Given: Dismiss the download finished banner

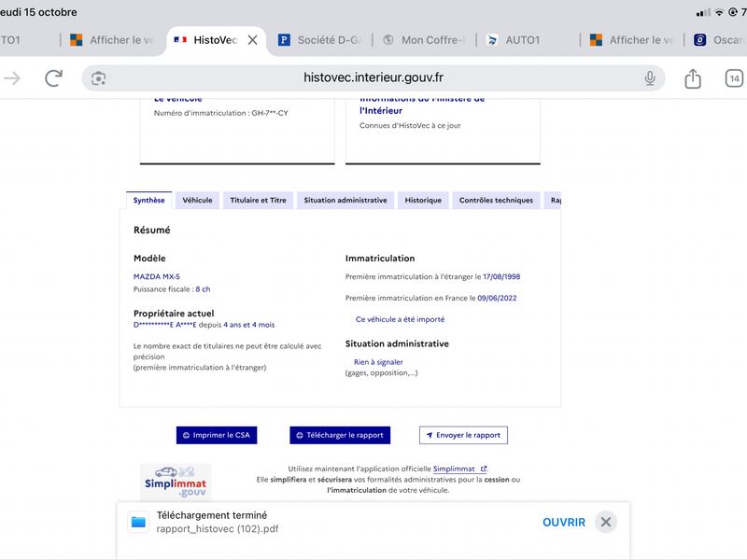Looking at the screenshot, I should (x=605, y=522).
